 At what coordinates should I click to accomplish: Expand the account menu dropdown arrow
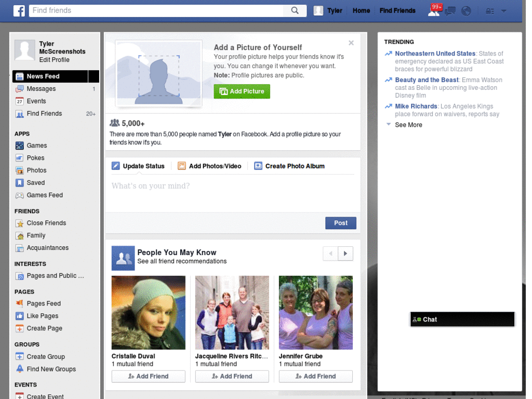pyautogui.click(x=504, y=11)
